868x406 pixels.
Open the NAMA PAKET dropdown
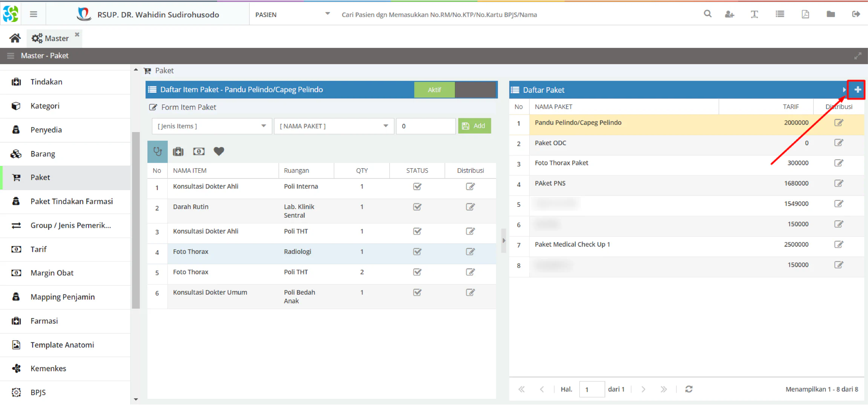point(334,126)
